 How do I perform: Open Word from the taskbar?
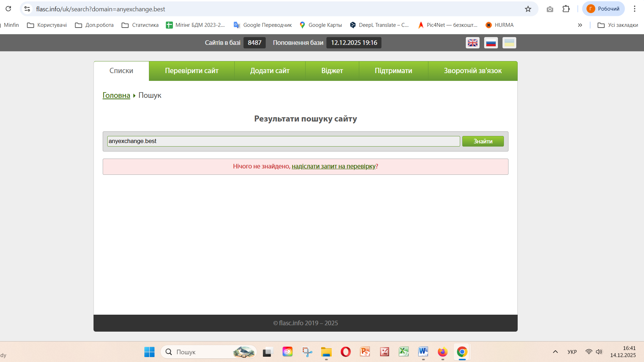point(423,352)
